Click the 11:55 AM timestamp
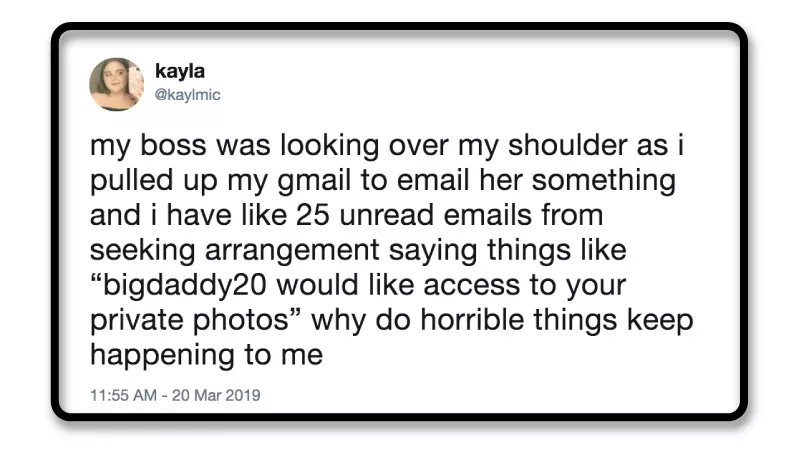This screenshot has width=800, height=449. 124,395
